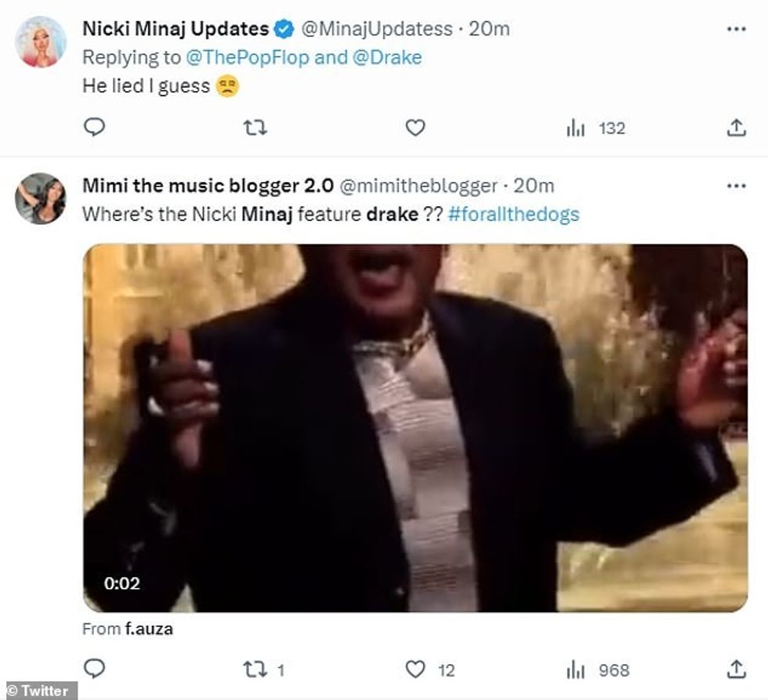768x700 pixels.
Task: Share Mimi the music blogger's tweet
Action: 736,669
